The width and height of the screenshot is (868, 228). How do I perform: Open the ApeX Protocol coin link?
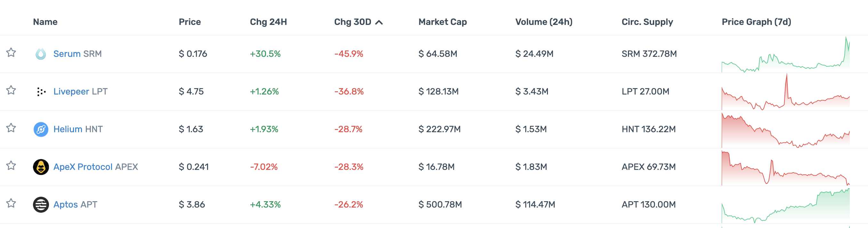click(x=95, y=167)
